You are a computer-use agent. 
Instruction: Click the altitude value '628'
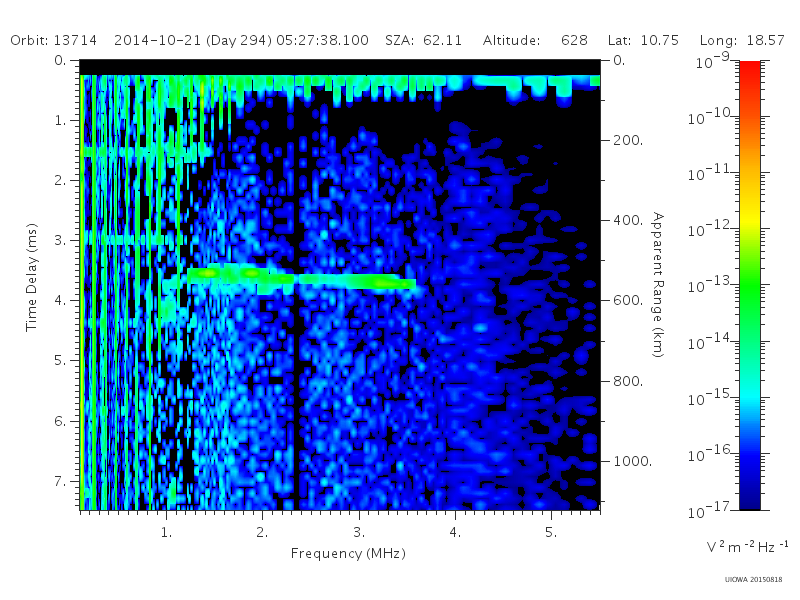[x=574, y=40]
